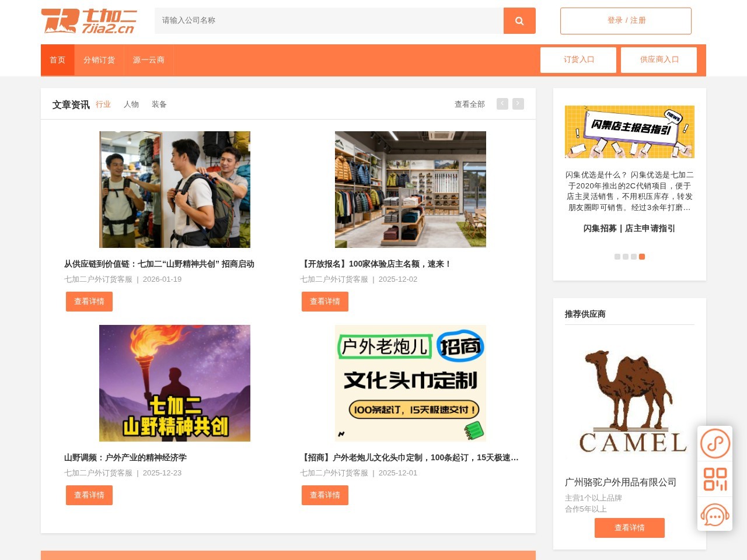
Task: Switch to the 人物 article tab
Action: pos(131,104)
